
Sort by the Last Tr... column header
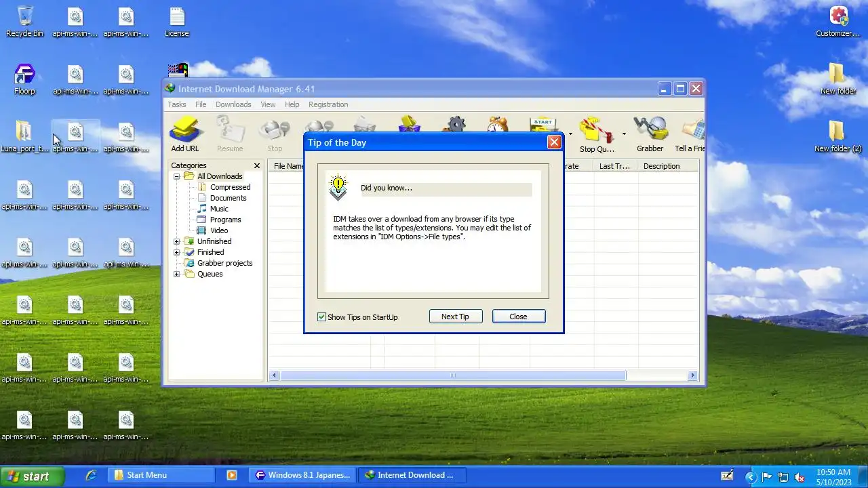(615, 166)
